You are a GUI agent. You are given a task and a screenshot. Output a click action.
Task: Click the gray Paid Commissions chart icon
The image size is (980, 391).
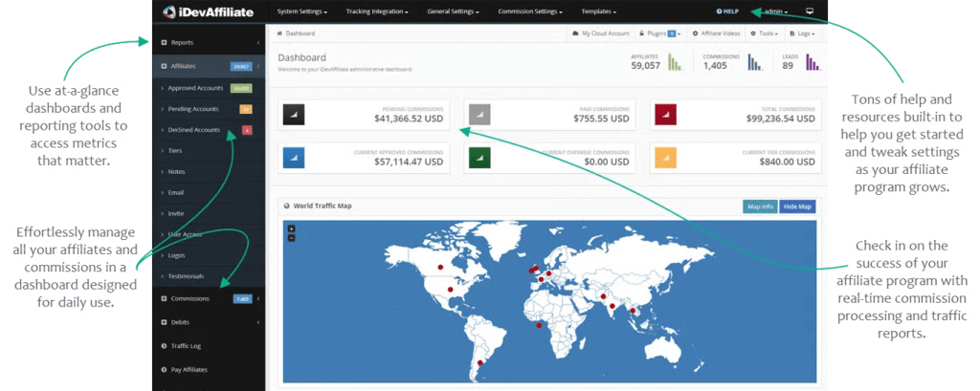(x=479, y=115)
